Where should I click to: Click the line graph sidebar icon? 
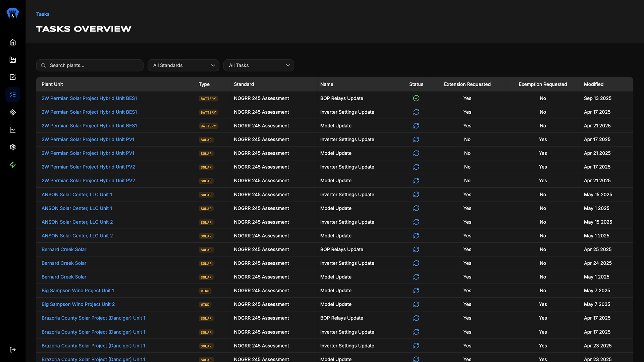point(13,130)
